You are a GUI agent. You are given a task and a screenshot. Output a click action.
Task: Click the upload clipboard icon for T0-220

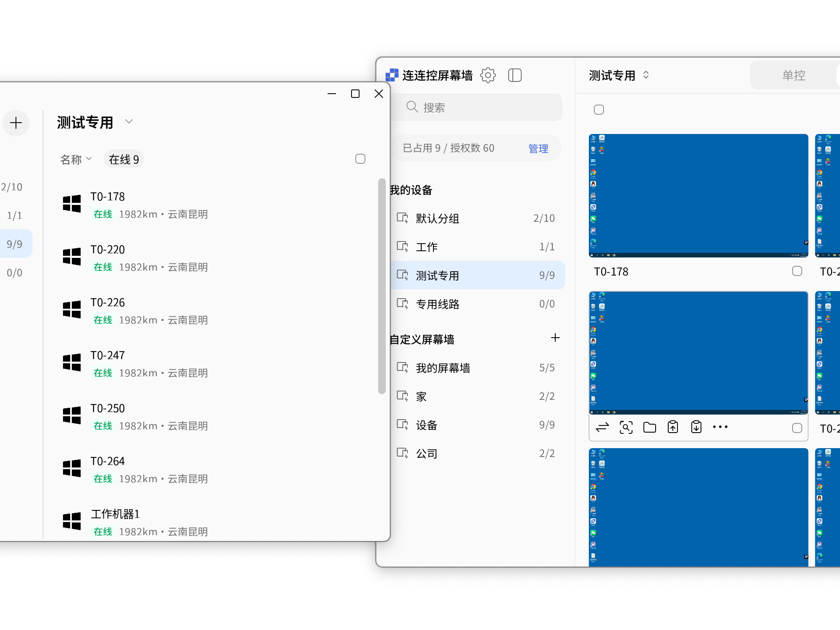click(x=672, y=427)
